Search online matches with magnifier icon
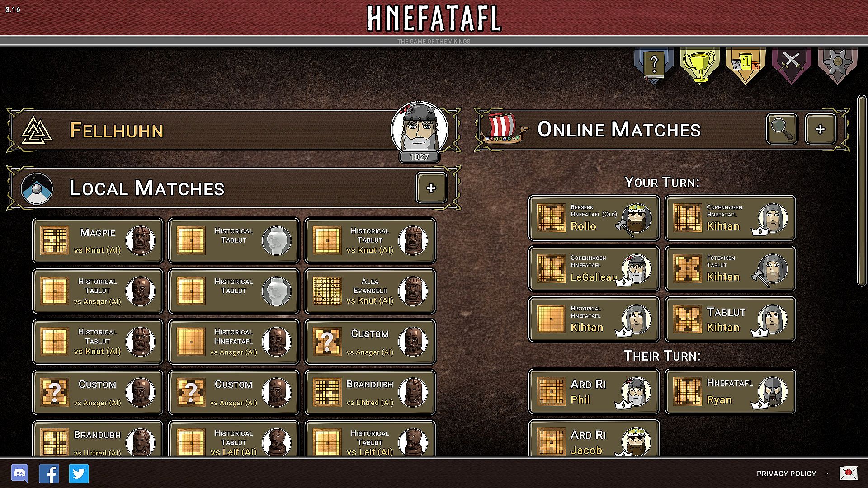 click(782, 129)
